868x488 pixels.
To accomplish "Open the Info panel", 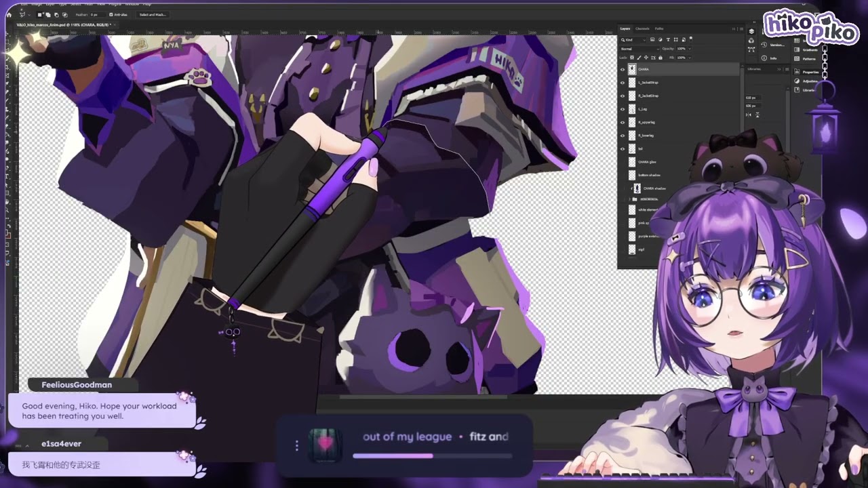I will [768, 58].
